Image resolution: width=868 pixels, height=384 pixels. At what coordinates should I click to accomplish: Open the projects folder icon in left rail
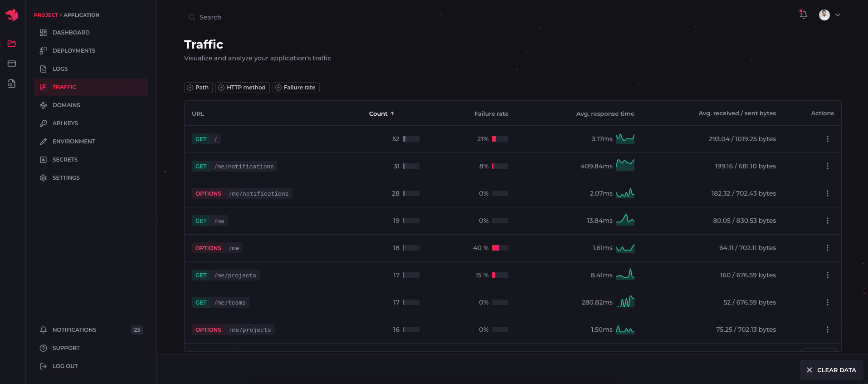point(12,44)
